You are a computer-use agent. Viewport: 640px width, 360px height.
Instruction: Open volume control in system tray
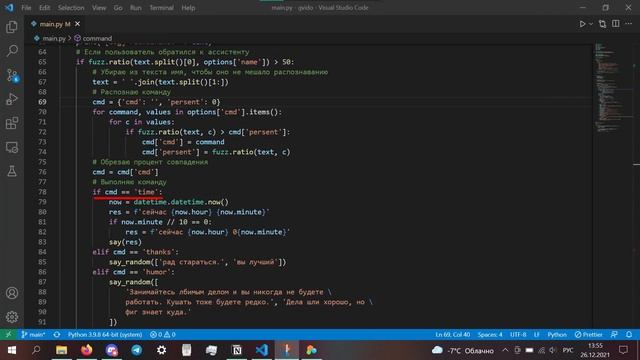(x=553, y=350)
